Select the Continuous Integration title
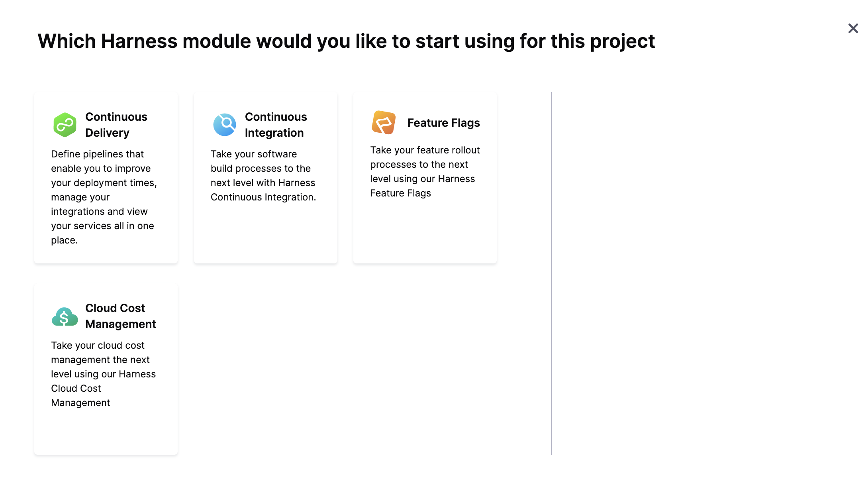 (276, 125)
